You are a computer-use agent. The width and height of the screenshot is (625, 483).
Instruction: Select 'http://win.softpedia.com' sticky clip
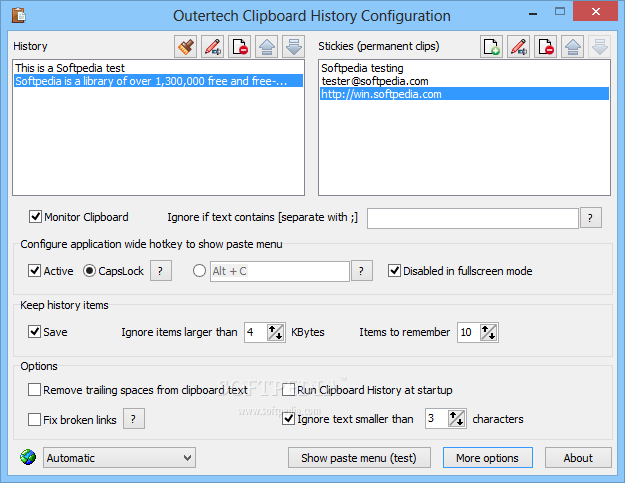point(464,94)
